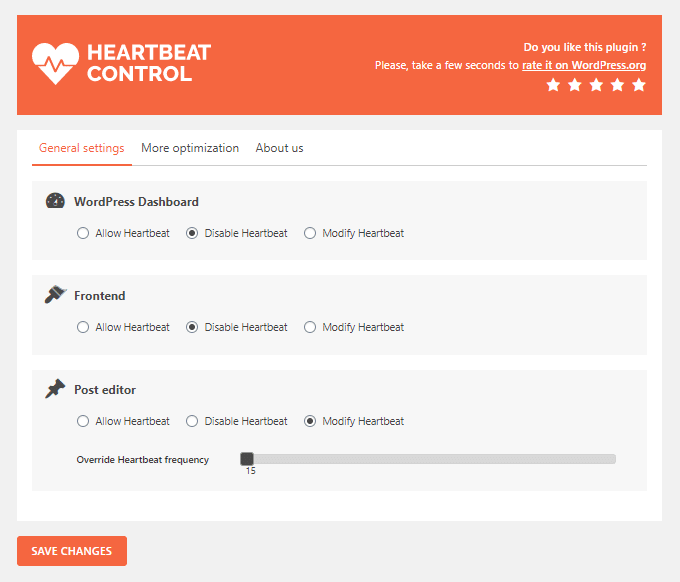
Task: Select Allow Heartbeat for Frontend
Action: [83, 327]
